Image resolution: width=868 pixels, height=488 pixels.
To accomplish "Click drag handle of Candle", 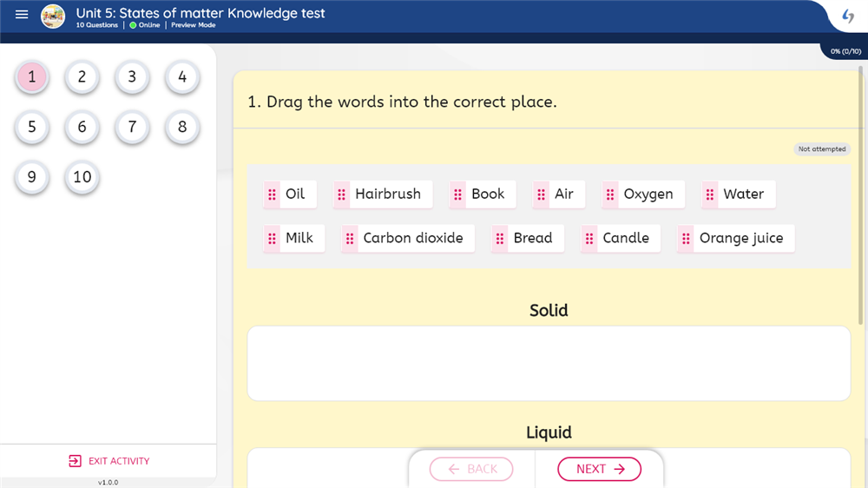I will tap(589, 239).
